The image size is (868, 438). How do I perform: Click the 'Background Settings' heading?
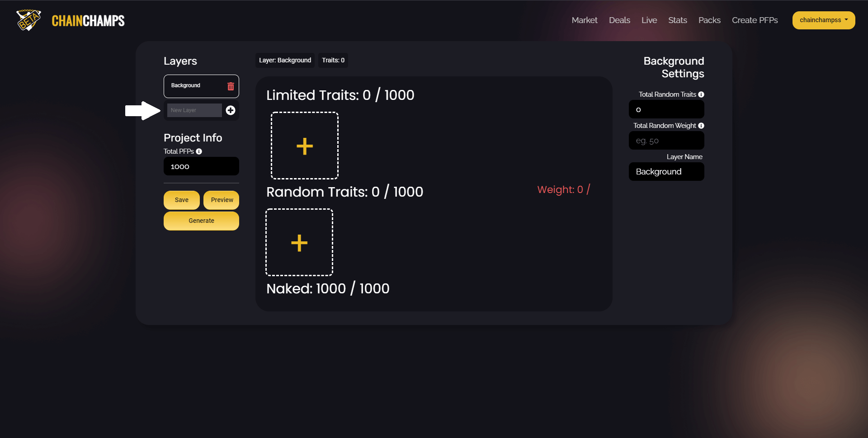click(x=674, y=67)
